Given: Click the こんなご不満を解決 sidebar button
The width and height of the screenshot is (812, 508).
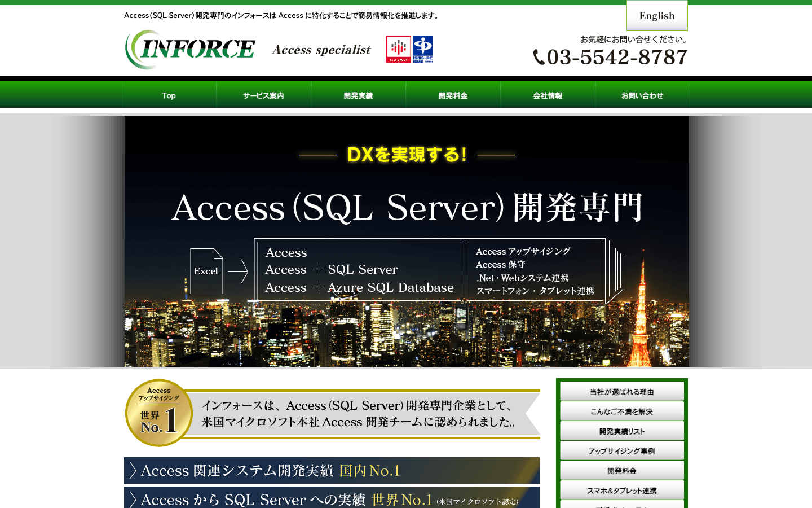Looking at the screenshot, I should click(x=622, y=411).
